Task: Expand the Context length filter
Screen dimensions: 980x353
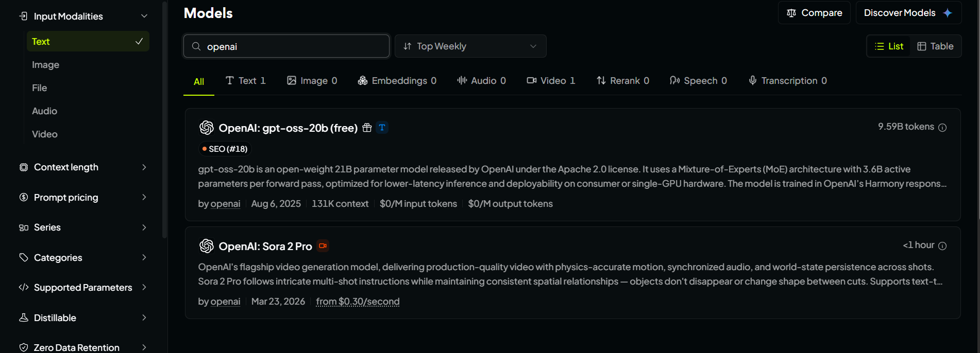Action: [83, 167]
